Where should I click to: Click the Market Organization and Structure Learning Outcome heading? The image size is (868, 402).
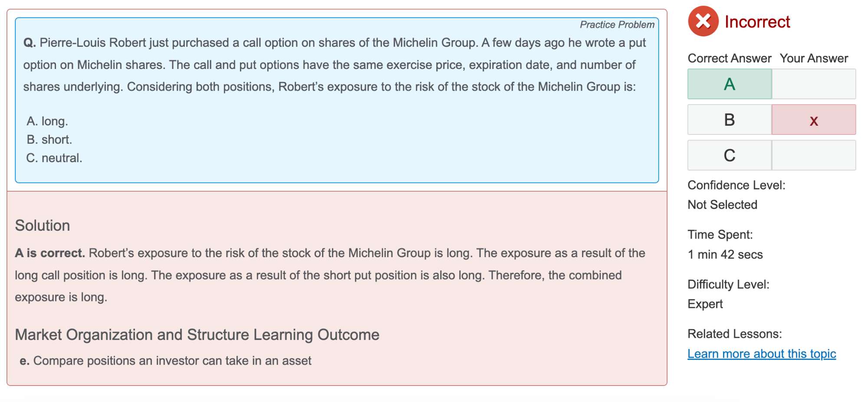(x=197, y=335)
